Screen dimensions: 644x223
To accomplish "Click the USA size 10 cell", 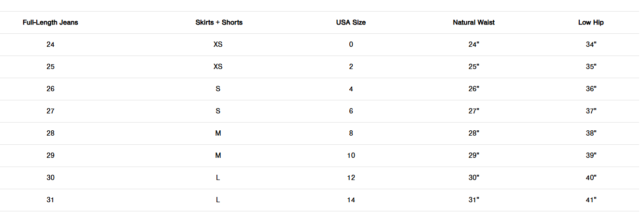I will pyautogui.click(x=351, y=155).
